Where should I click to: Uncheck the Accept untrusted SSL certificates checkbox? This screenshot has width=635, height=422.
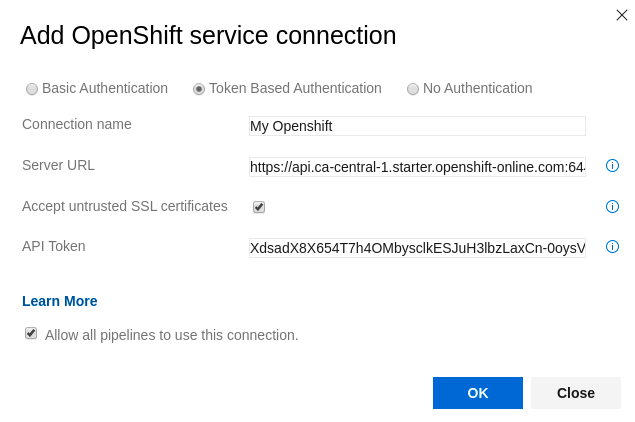pyautogui.click(x=259, y=207)
